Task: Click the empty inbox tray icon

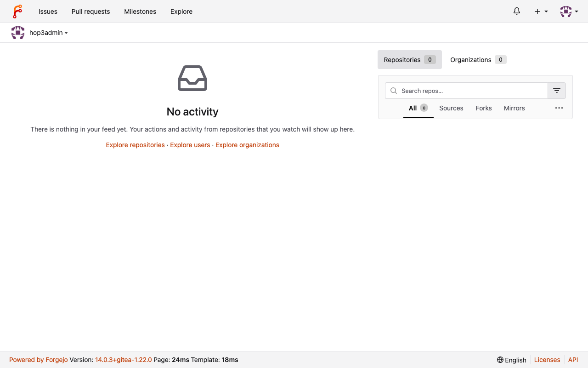Action: [192, 78]
